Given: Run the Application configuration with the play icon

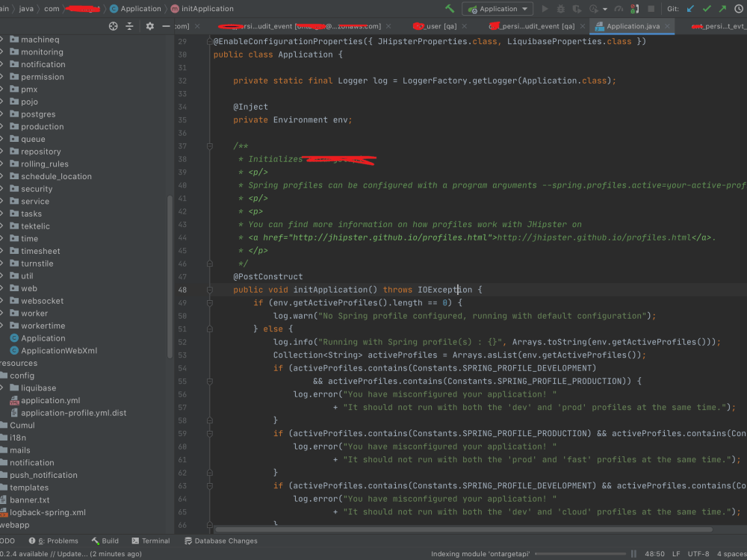Looking at the screenshot, I should (x=545, y=8).
